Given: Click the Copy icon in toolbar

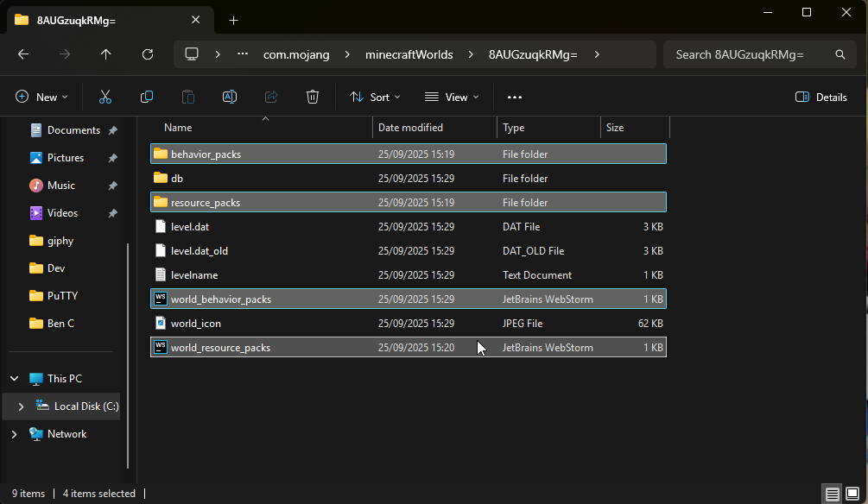Looking at the screenshot, I should coord(147,97).
